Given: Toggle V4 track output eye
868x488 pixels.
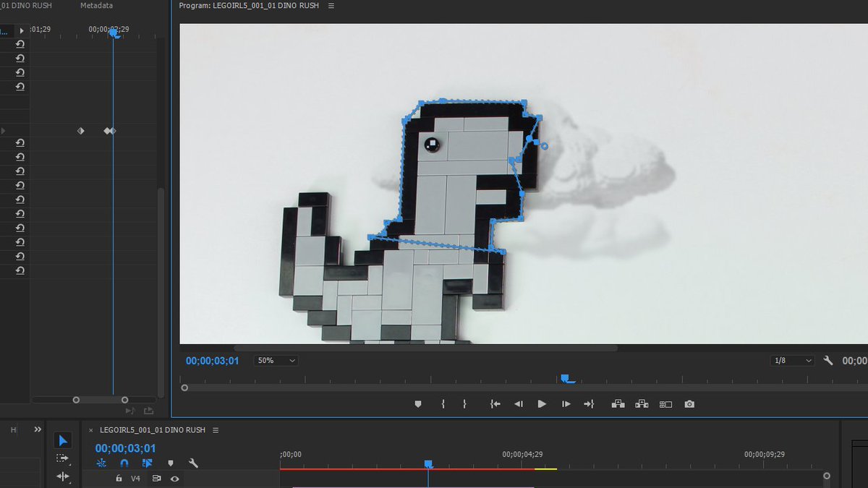Looking at the screenshot, I should coord(174,479).
